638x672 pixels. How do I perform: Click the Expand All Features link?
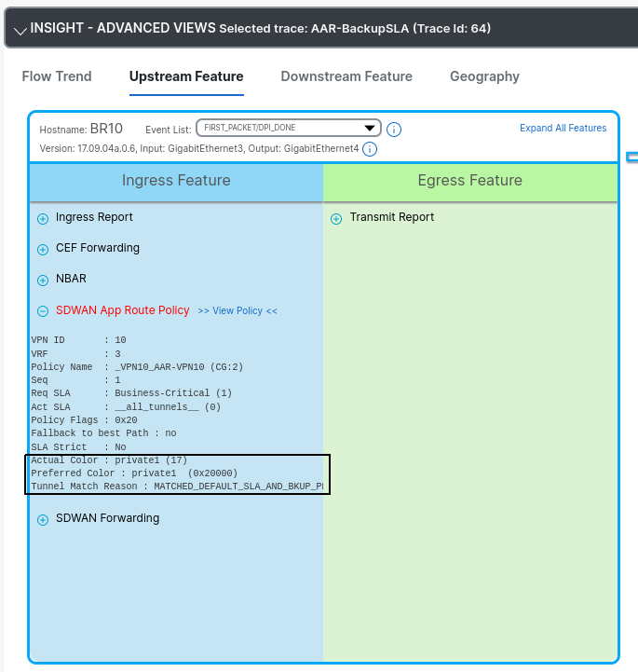(563, 128)
